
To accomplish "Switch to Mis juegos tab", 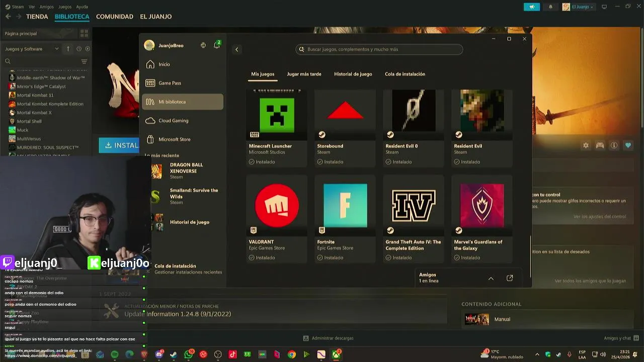I will (x=263, y=74).
